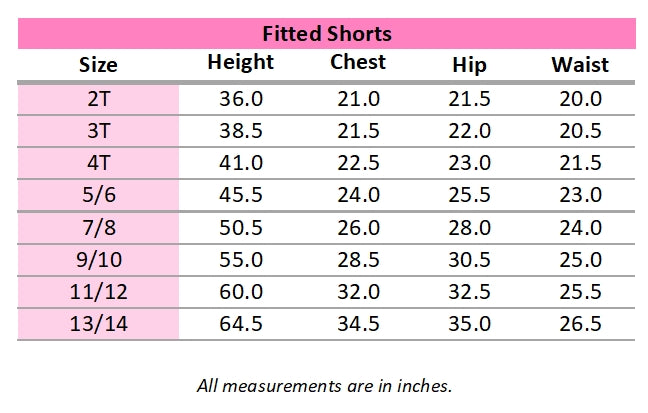Select the 5/6 size cell
The width and height of the screenshot is (648, 413).
pos(98,195)
